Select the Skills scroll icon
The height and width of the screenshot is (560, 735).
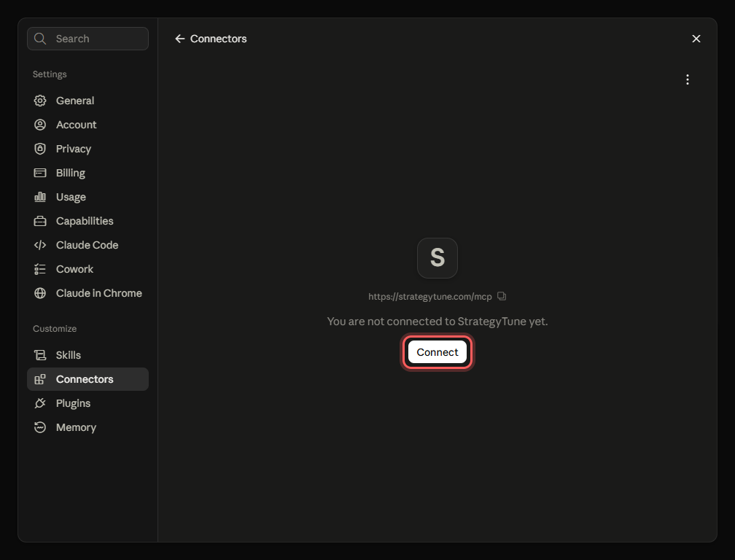tap(40, 355)
